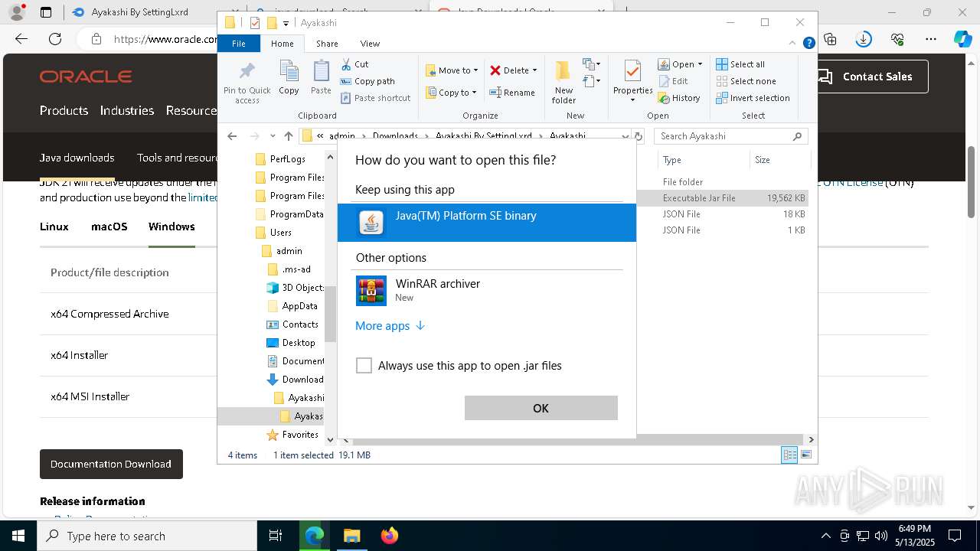Check Always use this app checkbox
The image size is (980, 551).
coord(364,366)
